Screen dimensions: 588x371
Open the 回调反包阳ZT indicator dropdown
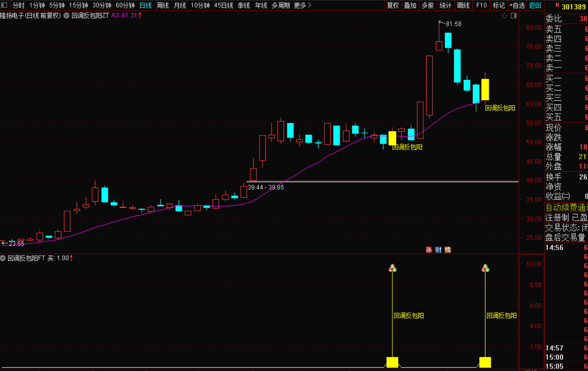point(67,15)
